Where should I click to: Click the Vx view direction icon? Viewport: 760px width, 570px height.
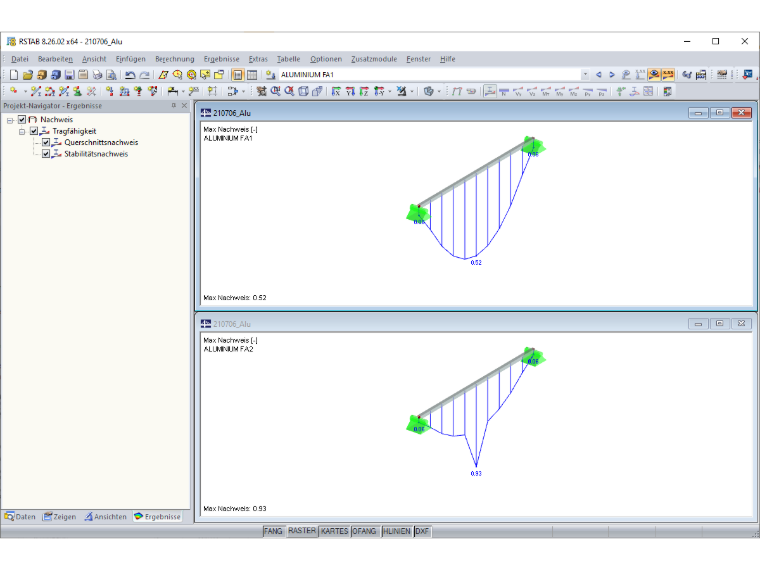pyautogui.click(x=336, y=91)
